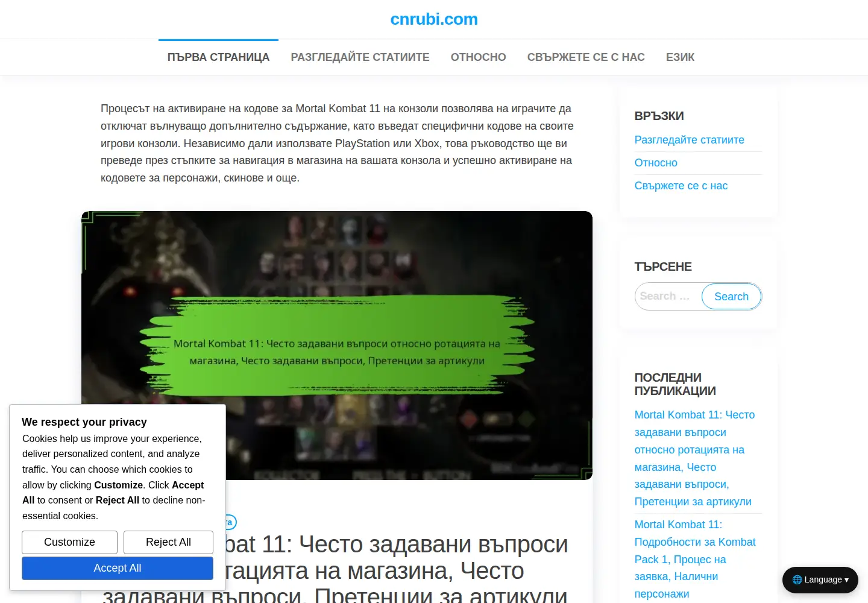Click sidebar link Относно
The image size is (868, 603).
coord(656,163)
